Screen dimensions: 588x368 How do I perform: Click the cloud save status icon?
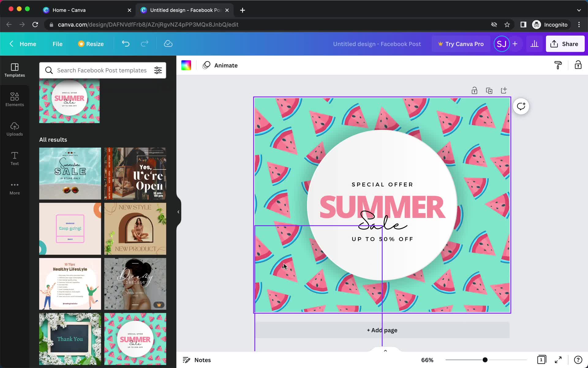tap(168, 44)
